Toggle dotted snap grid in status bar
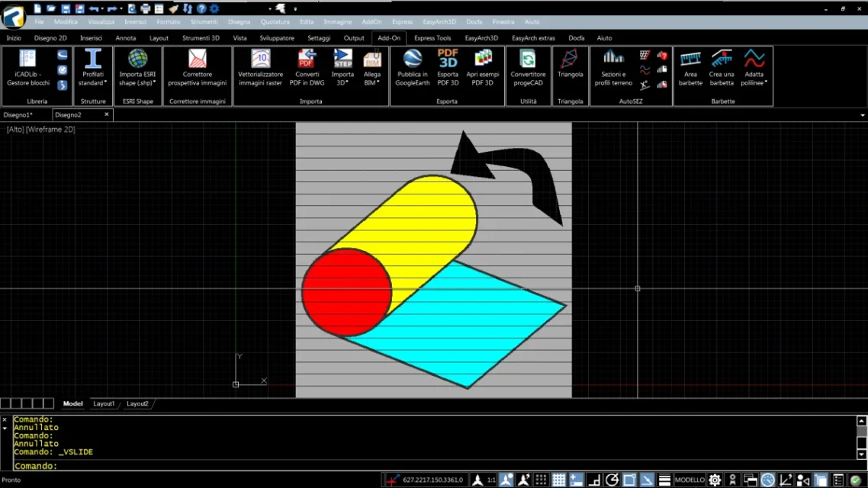This screenshot has height=488, width=868. tap(541, 480)
